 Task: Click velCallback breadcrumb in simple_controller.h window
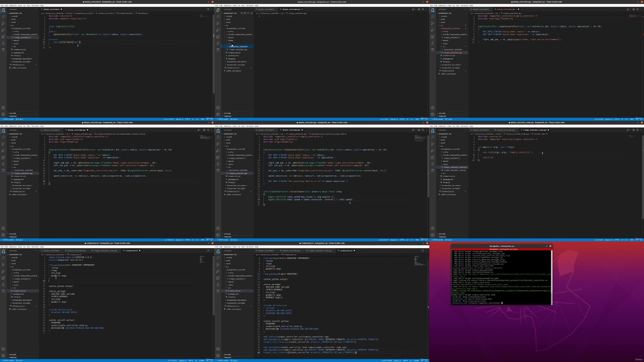(x=142, y=13)
